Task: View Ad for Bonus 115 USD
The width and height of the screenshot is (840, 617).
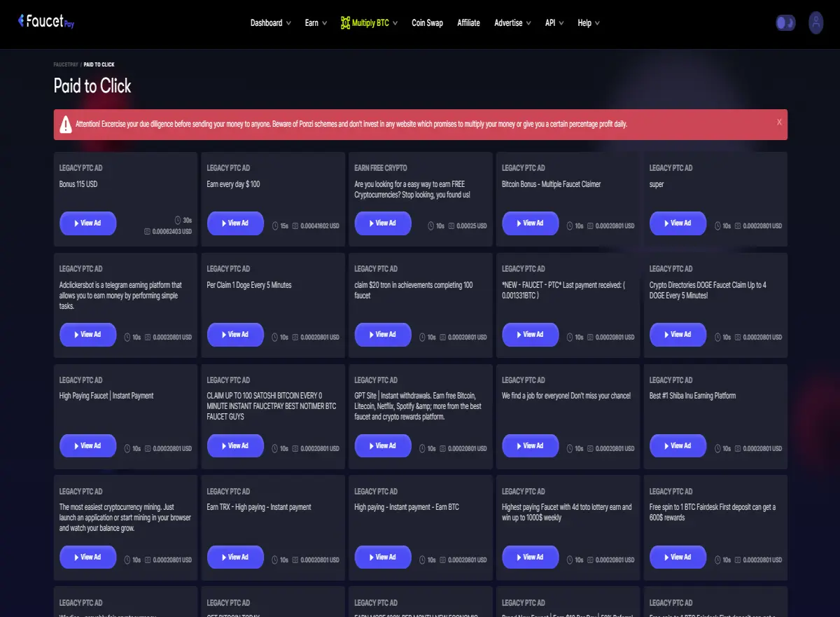Action: [87, 223]
